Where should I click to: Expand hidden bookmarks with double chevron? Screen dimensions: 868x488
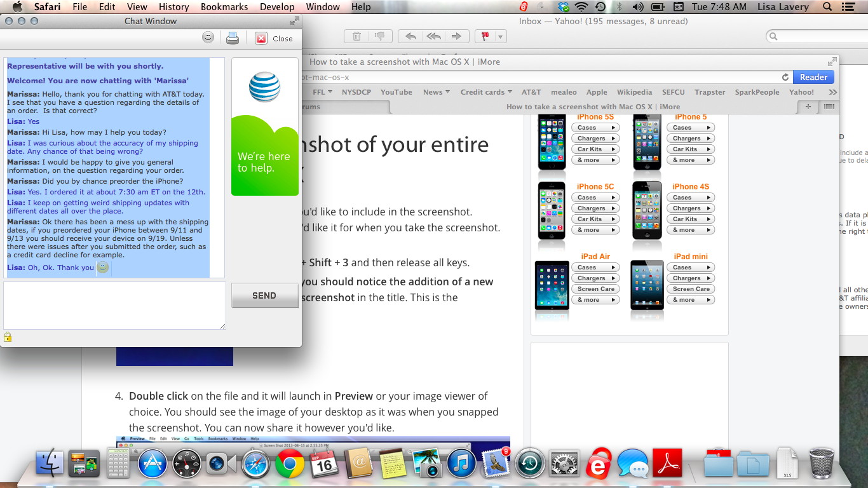(x=832, y=92)
